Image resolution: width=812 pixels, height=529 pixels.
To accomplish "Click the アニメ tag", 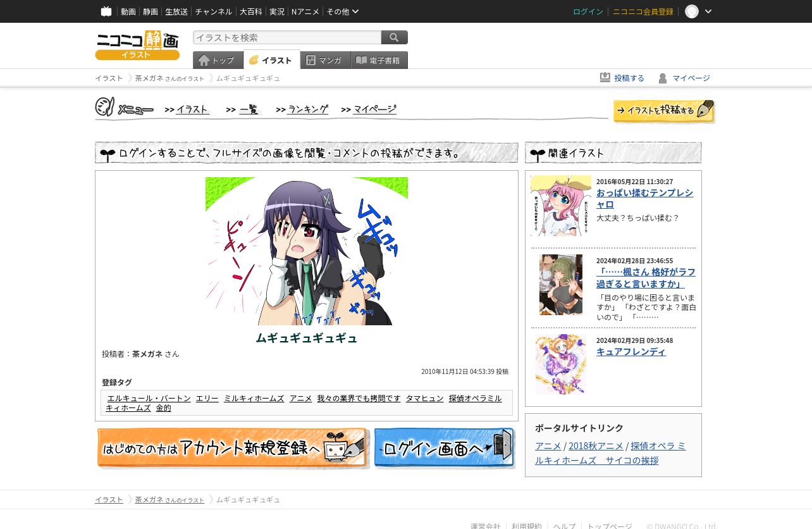I will click(x=301, y=398).
